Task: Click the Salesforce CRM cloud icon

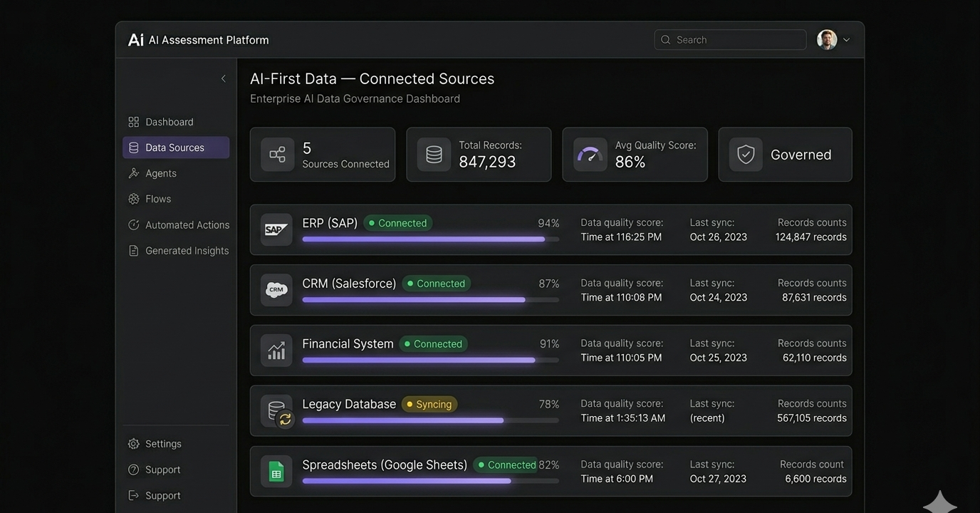Action: 276,290
